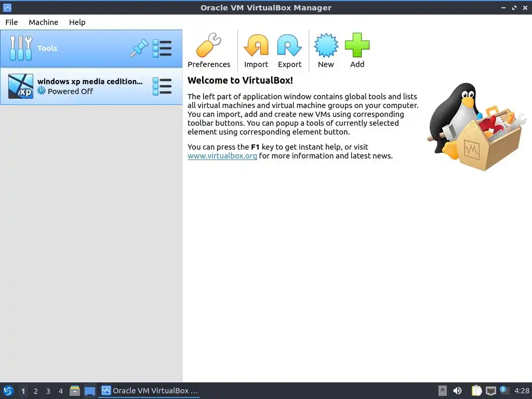Maximize the VirtualBox Manager window
Viewport: 532px width, 399px height.
(514, 7)
